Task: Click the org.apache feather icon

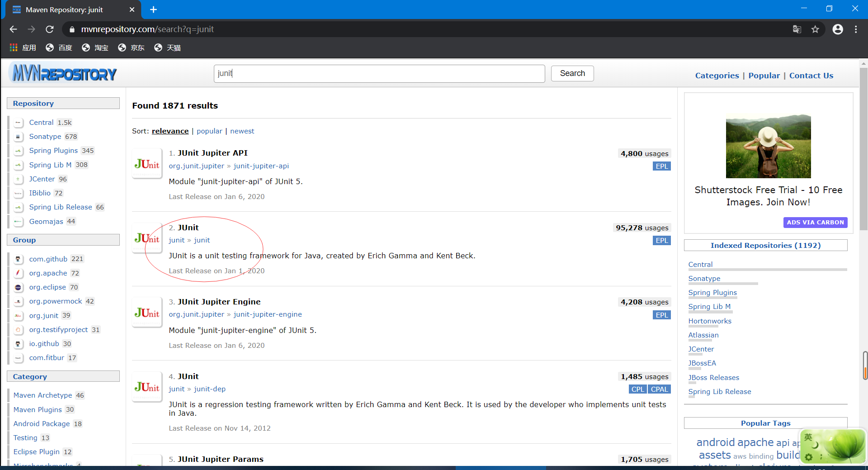Action: (18, 273)
